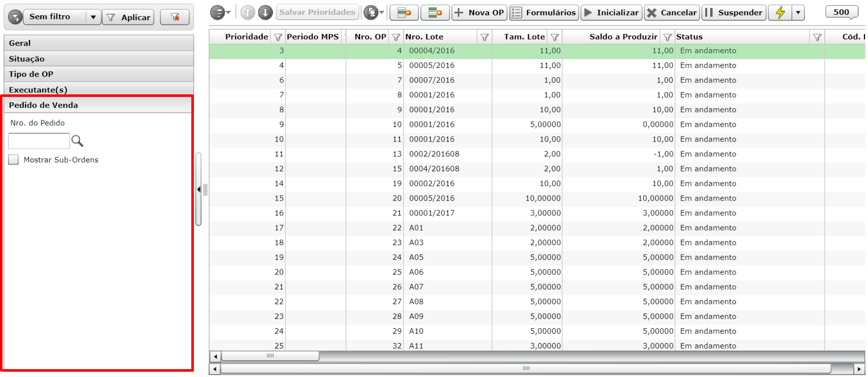Click the Suspender button
868x377 pixels.
pos(734,12)
